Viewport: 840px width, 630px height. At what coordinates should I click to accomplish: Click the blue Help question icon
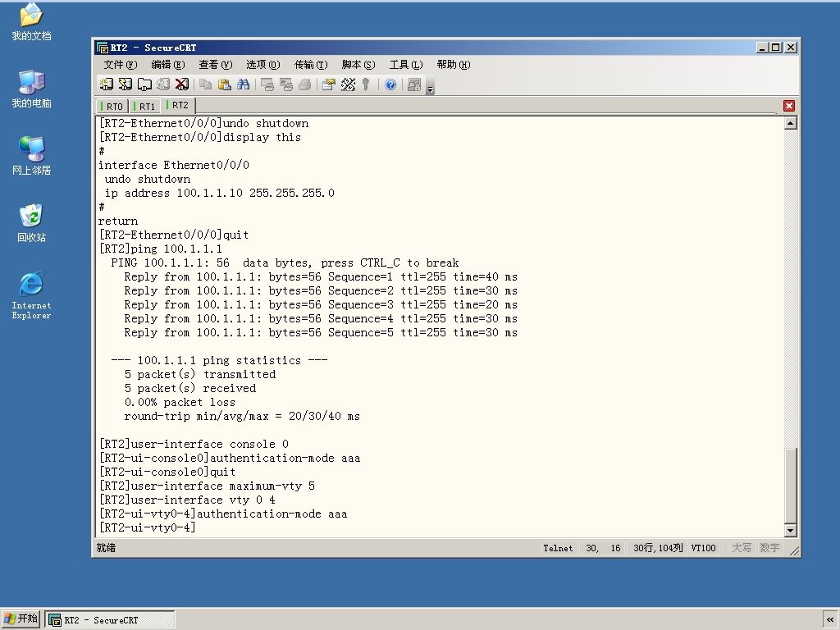390,84
